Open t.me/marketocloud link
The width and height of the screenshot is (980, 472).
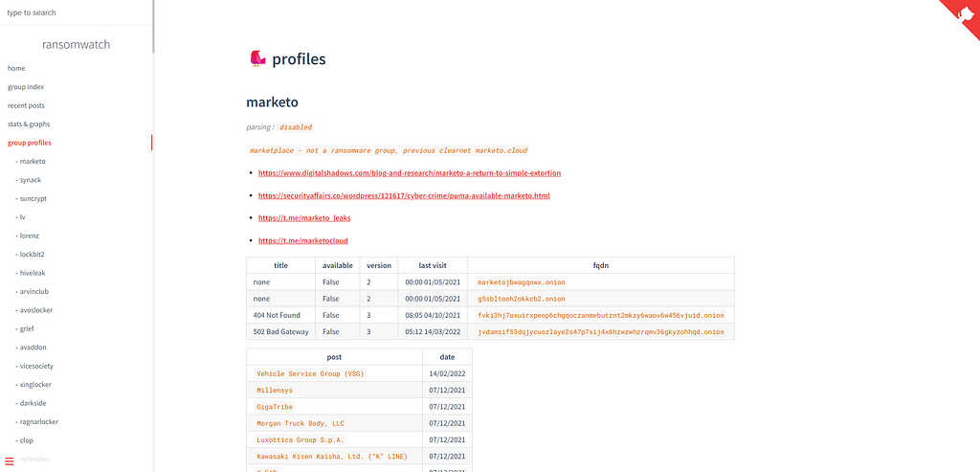click(x=303, y=240)
